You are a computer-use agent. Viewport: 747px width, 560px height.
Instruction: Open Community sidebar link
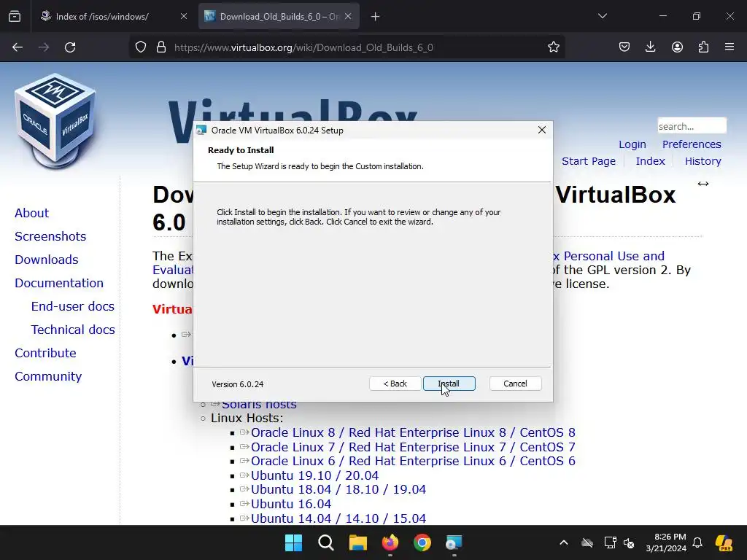pos(48,376)
